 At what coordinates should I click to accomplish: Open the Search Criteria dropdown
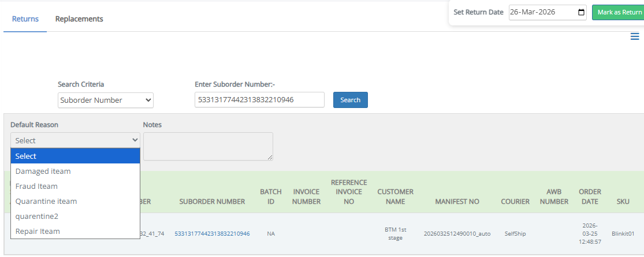106,100
